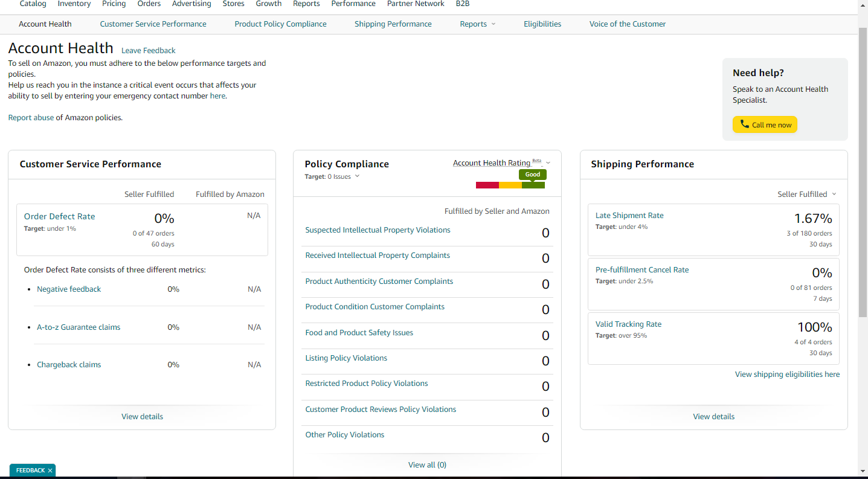Switch to the Customer Service Performance tab

[x=153, y=24]
